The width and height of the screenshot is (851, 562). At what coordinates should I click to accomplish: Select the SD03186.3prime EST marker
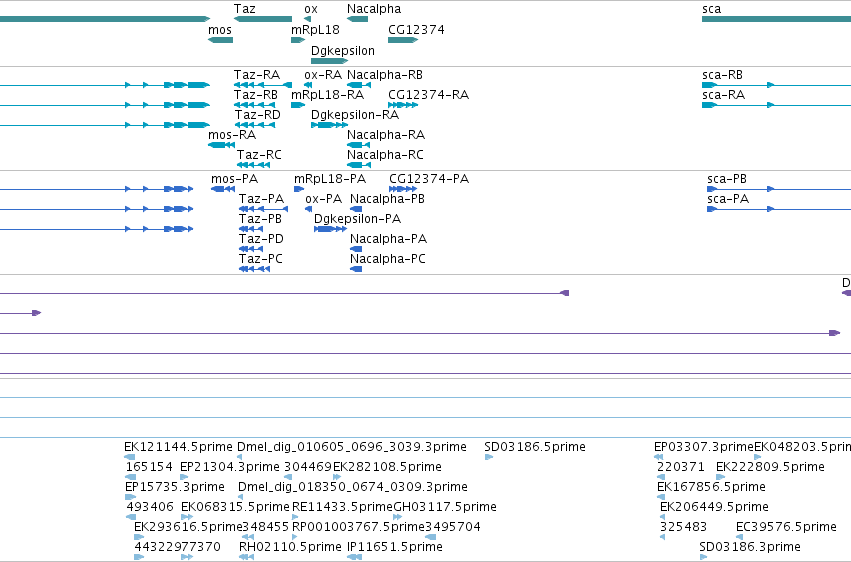(703, 557)
